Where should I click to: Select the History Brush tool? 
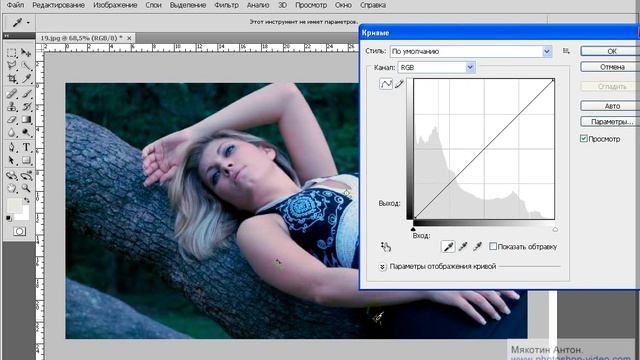click(26, 107)
